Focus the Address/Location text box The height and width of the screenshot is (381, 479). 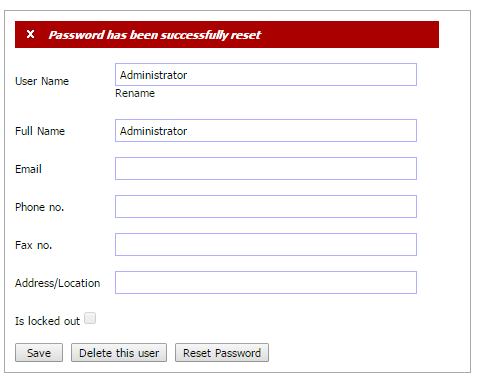pyautogui.click(x=266, y=283)
